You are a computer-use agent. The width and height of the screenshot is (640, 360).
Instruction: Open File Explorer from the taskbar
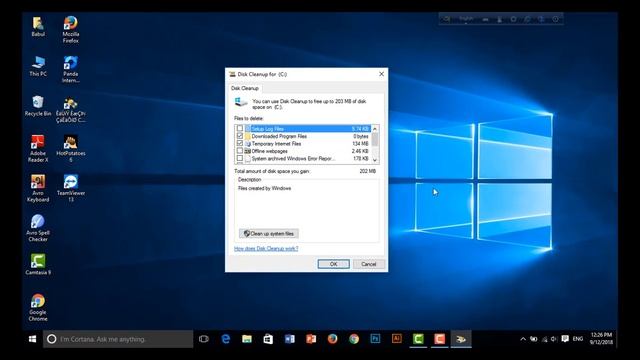pos(247,339)
